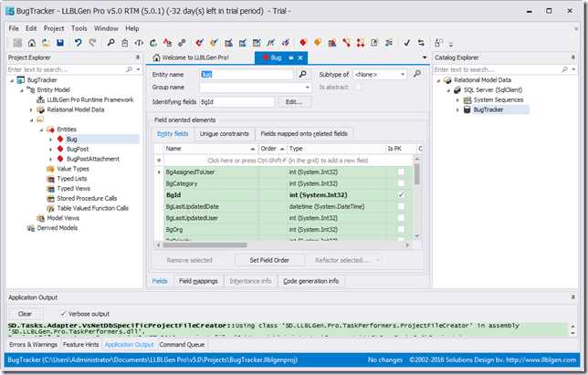Image resolution: width=588 pixels, height=375 pixels.
Task: Select Derived Models node
Action: click(x=57, y=228)
